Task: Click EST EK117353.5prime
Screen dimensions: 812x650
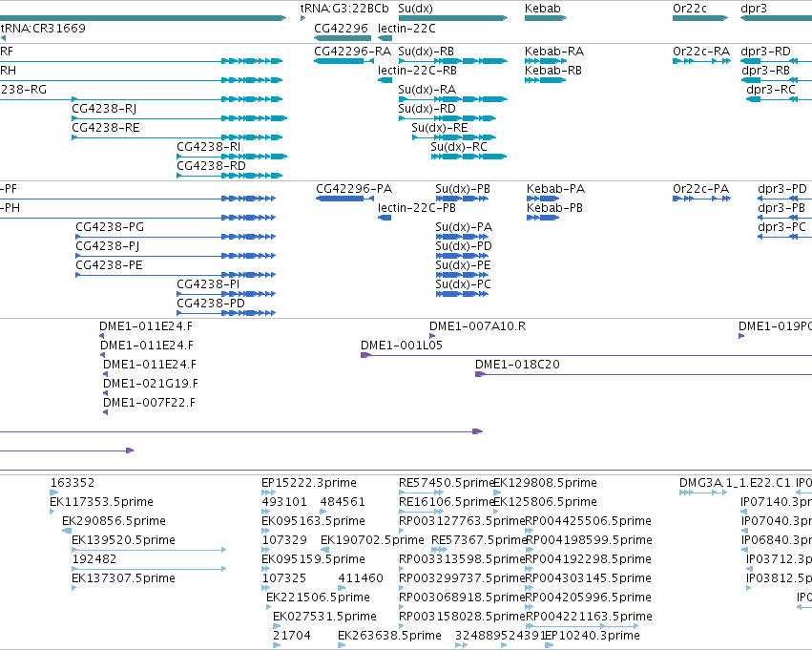Action: (101, 502)
